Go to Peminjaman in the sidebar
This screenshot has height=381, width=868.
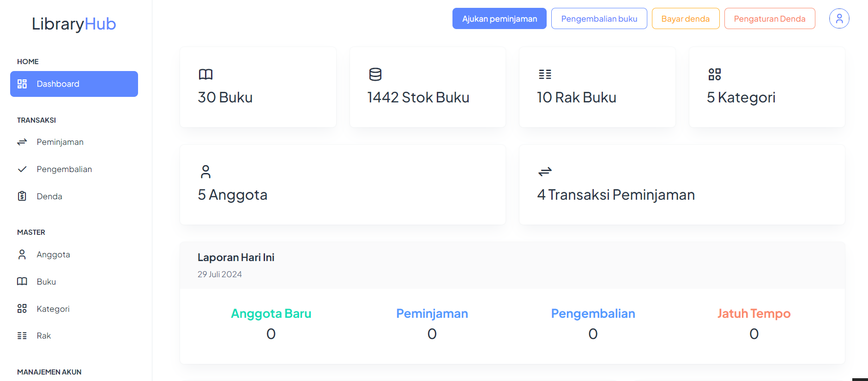(x=60, y=142)
